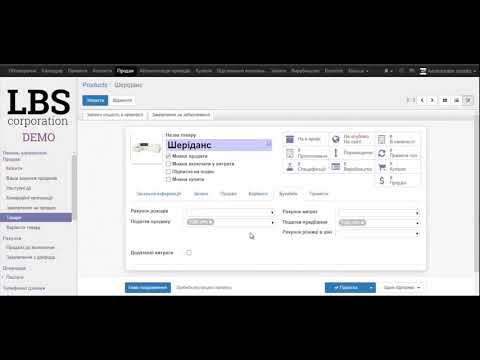Open the circular arrows reordering rules icon
Viewport: 480px width, 360px height.
point(382,153)
